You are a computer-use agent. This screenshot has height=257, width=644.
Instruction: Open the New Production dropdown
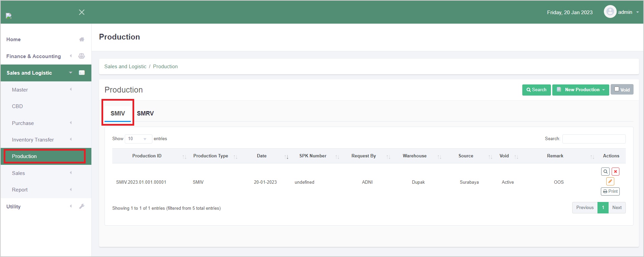[580, 90]
